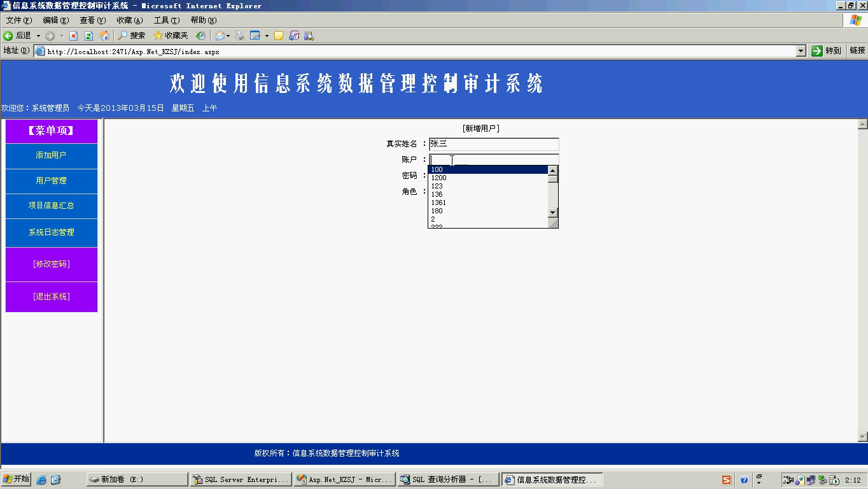Select 1200 in the autocomplete list
868x489 pixels.
[x=489, y=178]
